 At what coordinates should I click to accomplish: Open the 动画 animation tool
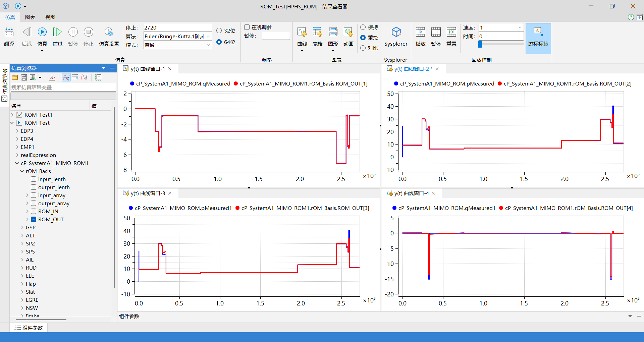[348, 33]
